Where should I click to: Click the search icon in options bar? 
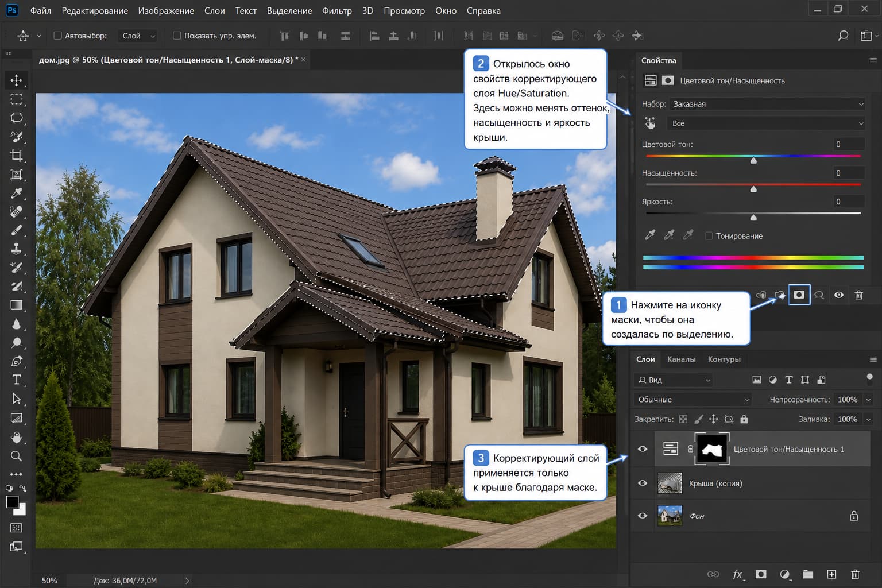click(x=842, y=36)
